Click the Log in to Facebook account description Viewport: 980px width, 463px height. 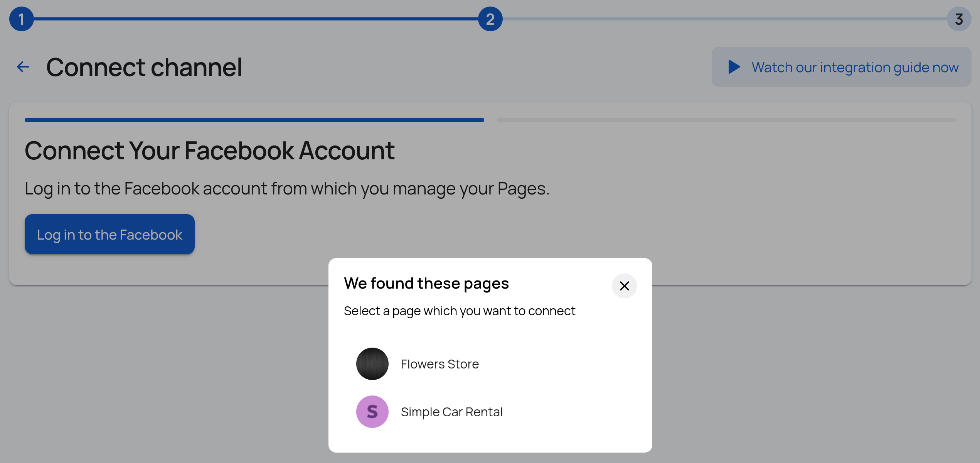coord(287,189)
